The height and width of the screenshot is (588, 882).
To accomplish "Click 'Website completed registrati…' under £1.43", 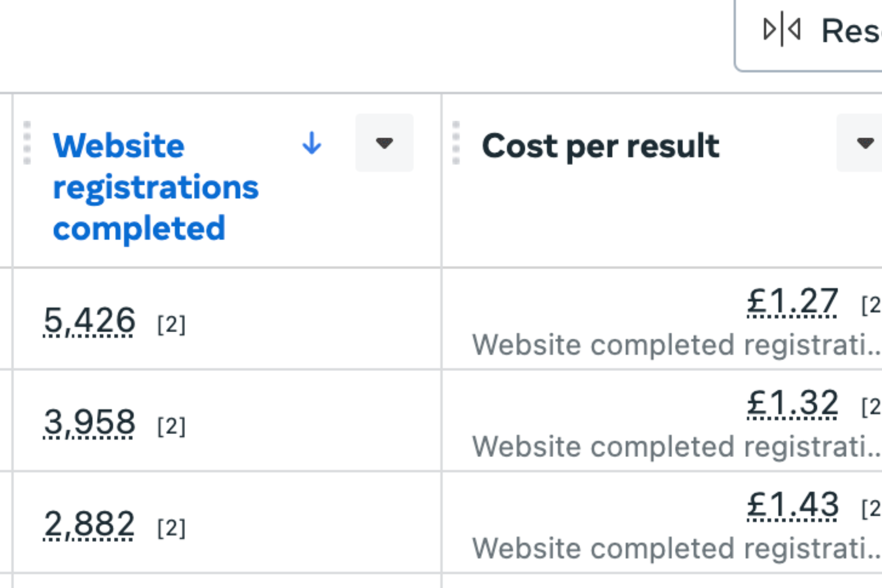I will pos(675,548).
